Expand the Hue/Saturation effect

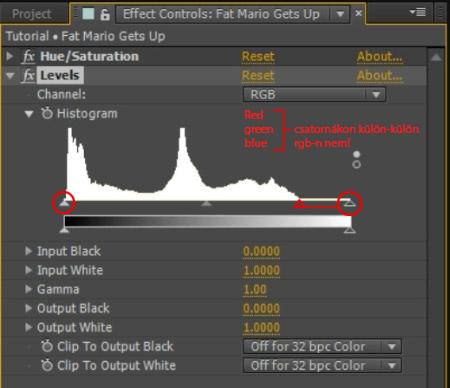[x=10, y=56]
